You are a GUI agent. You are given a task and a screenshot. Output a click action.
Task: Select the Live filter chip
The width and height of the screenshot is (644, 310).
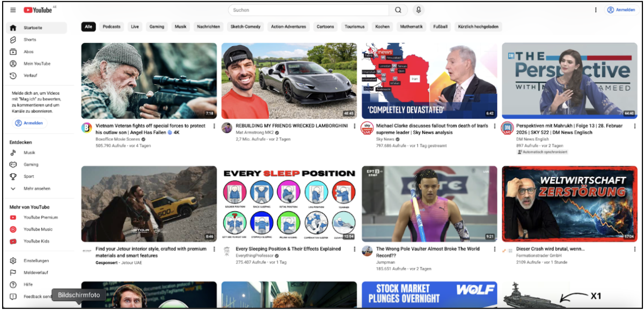(x=135, y=26)
